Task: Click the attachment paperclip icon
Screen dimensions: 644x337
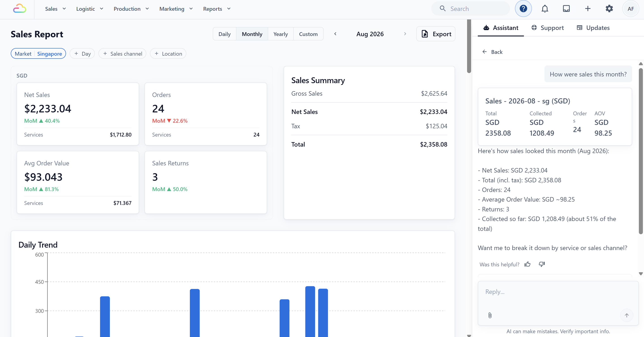Action: click(x=490, y=315)
